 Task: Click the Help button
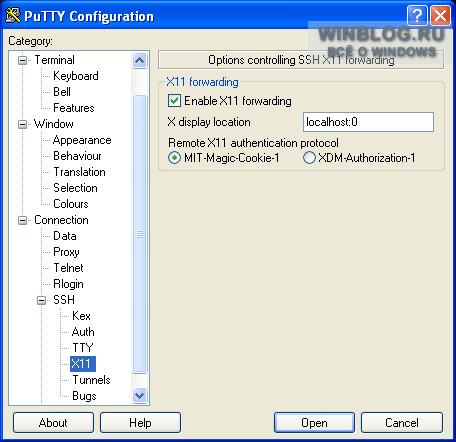tap(140, 423)
